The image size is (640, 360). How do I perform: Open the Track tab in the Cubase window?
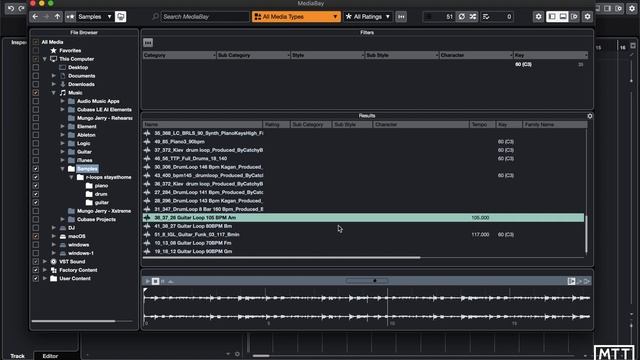tap(18, 356)
